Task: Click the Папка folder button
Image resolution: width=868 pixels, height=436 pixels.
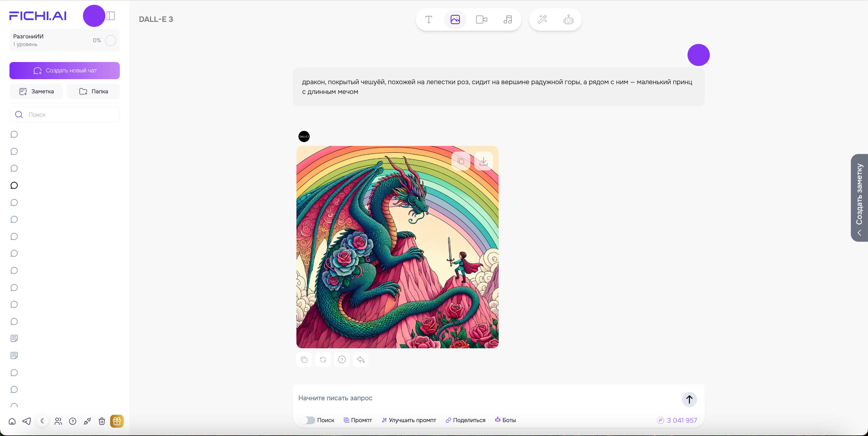Action: pyautogui.click(x=93, y=91)
